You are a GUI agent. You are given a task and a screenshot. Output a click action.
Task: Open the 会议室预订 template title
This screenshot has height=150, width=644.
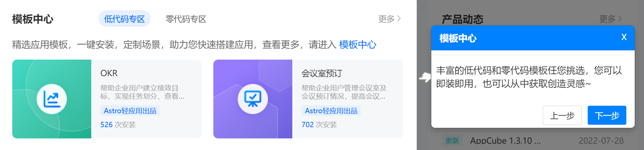(322, 73)
